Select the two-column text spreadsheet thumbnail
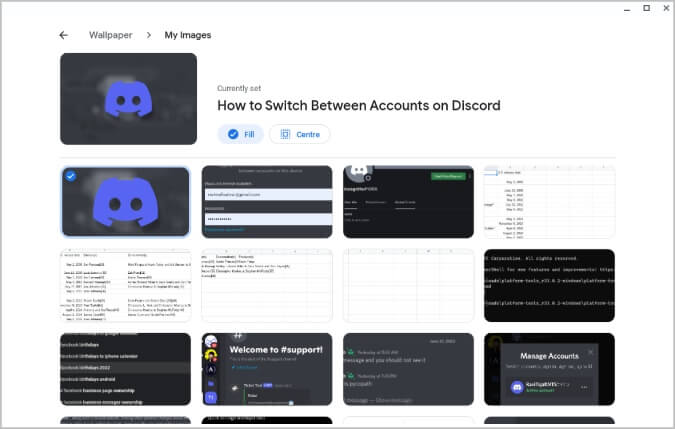 (126, 285)
